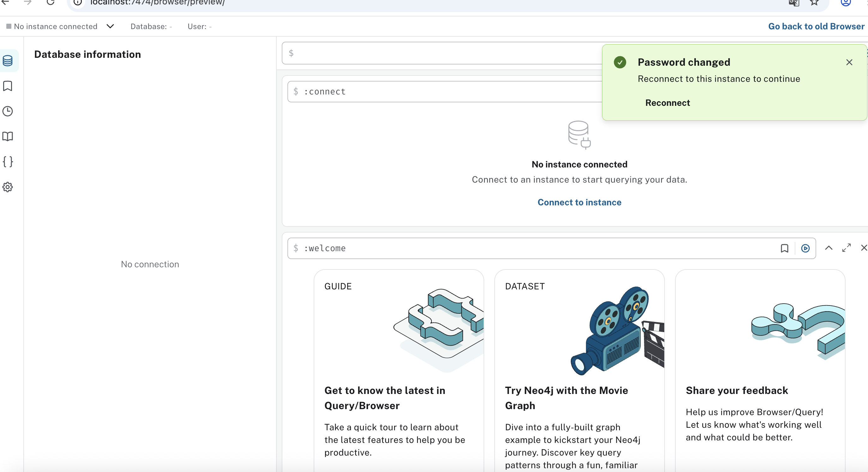Open the Guides book icon in sidebar
This screenshot has height=472, width=868.
coord(8,136)
